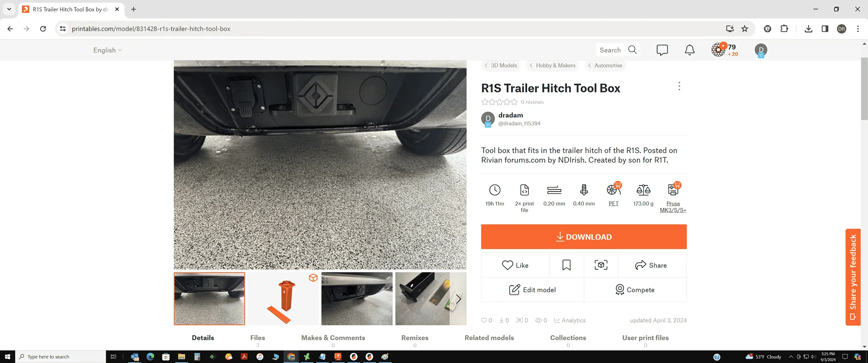Select the third thumbnail of open hitch
Screen dimensions: 868x363
[x=357, y=299]
